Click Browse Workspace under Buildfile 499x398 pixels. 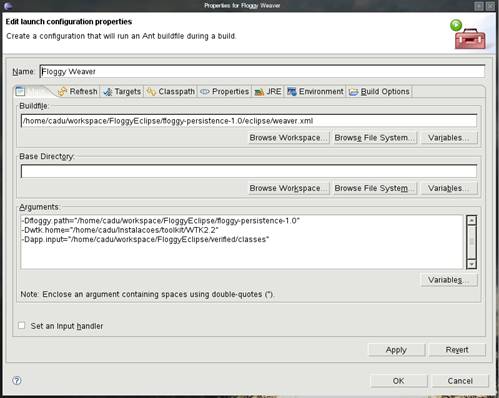[288, 138]
